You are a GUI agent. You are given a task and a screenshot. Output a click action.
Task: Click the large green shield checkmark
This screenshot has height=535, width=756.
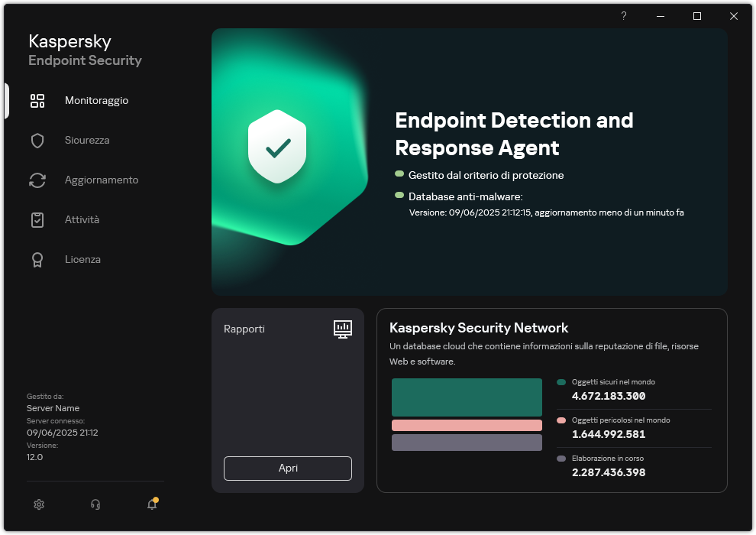coord(277,145)
